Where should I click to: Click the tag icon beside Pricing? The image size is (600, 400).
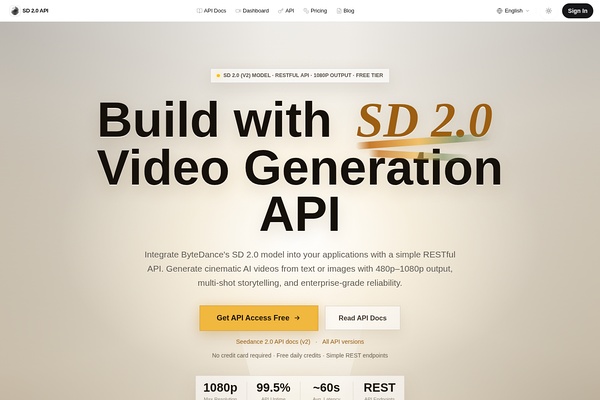coord(306,11)
